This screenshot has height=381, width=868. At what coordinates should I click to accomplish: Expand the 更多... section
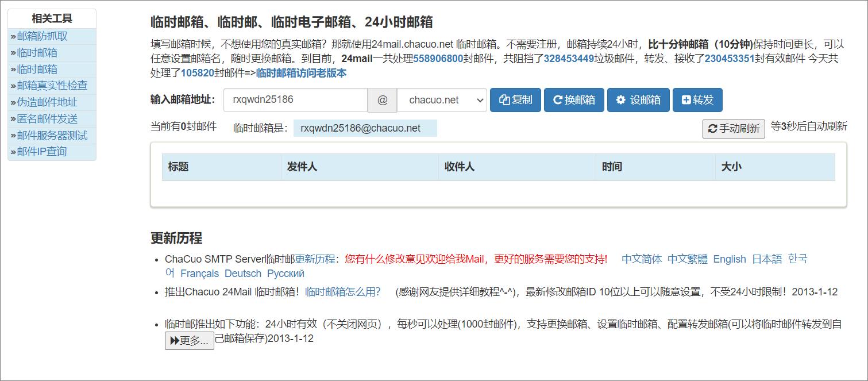[x=190, y=341]
